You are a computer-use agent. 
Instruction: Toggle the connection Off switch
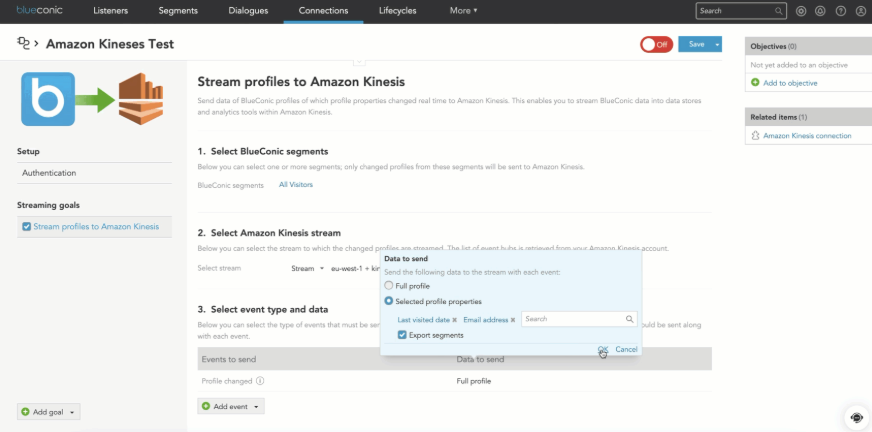[656, 44]
